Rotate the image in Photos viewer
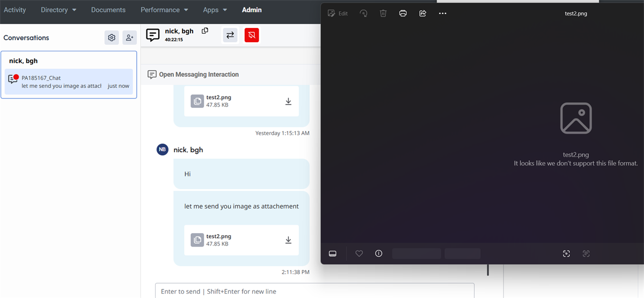Image resolution: width=644 pixels, height=298 pixels. pos(364,13)
